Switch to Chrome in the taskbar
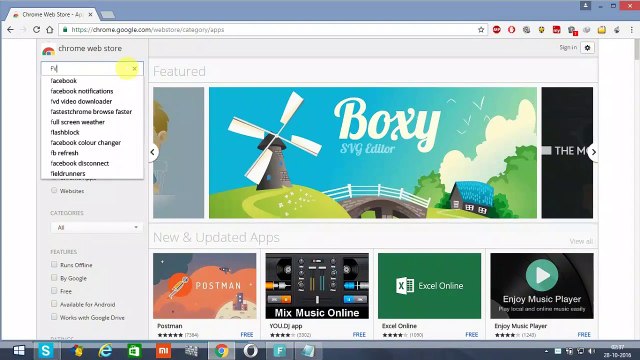The width and height of the screenshot is (640, 360). click(222, 351)
